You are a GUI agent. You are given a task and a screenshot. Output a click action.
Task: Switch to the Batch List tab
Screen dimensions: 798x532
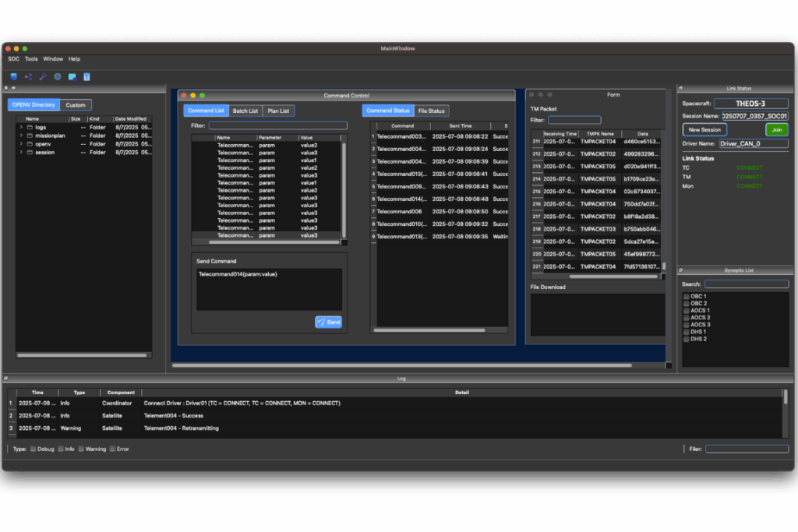[245, 111]
